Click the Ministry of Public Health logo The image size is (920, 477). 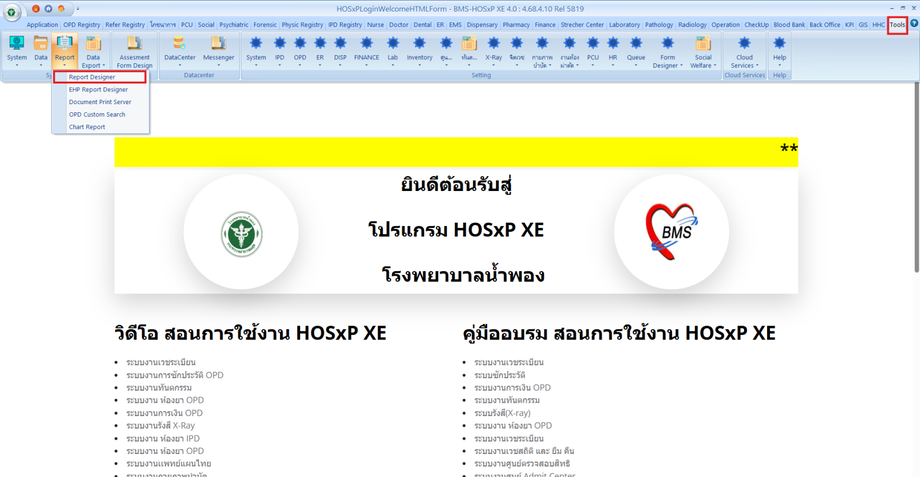[x=241, y=233]
